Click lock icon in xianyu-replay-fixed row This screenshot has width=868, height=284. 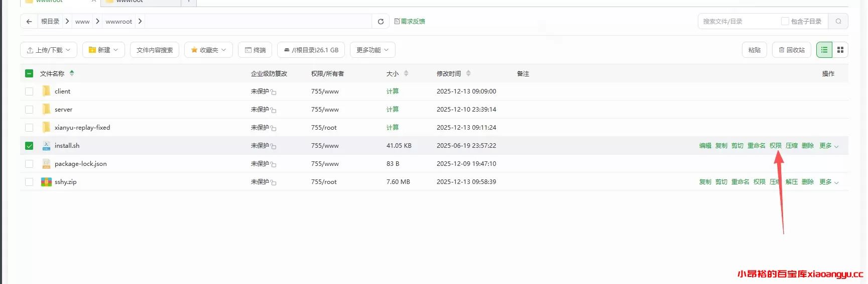coord(274,128)
